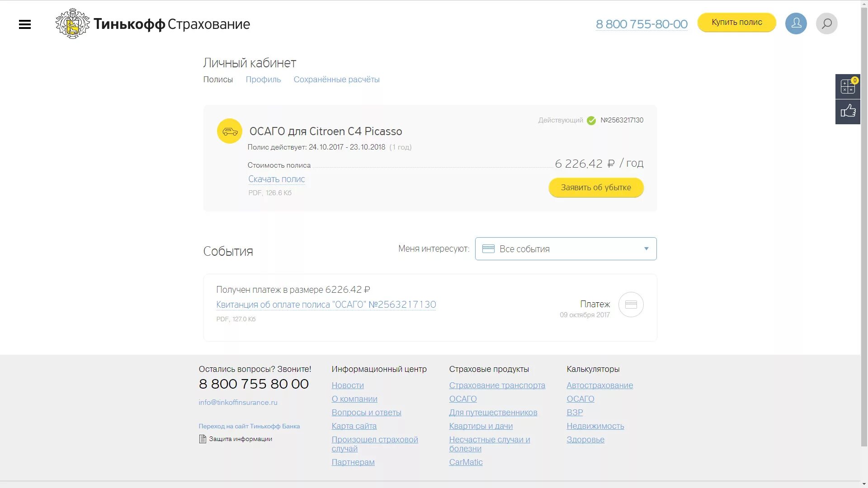
Task: Click the Tinkoff coat of arms logo
Action: (72, 23)
